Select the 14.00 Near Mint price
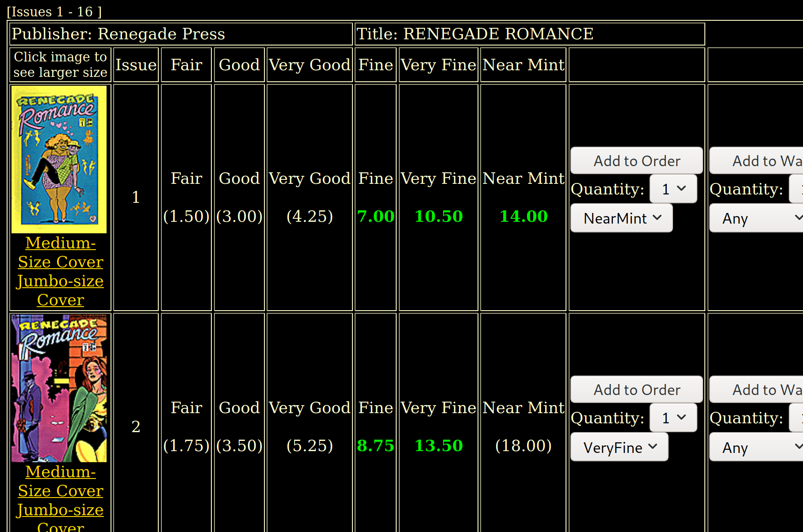Image resolution: width=803 pixels, height=532 pixels. pos(524,216)
